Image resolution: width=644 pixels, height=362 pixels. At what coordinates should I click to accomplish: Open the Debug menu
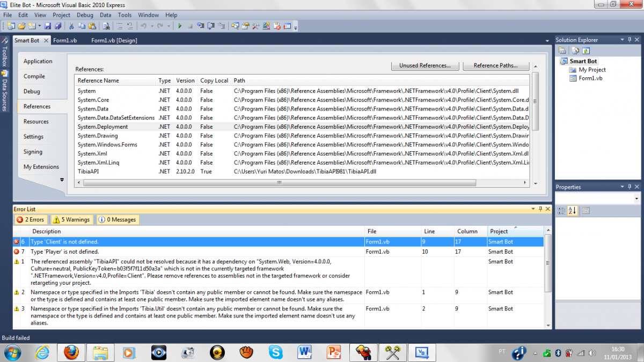(x=85, y=15)
